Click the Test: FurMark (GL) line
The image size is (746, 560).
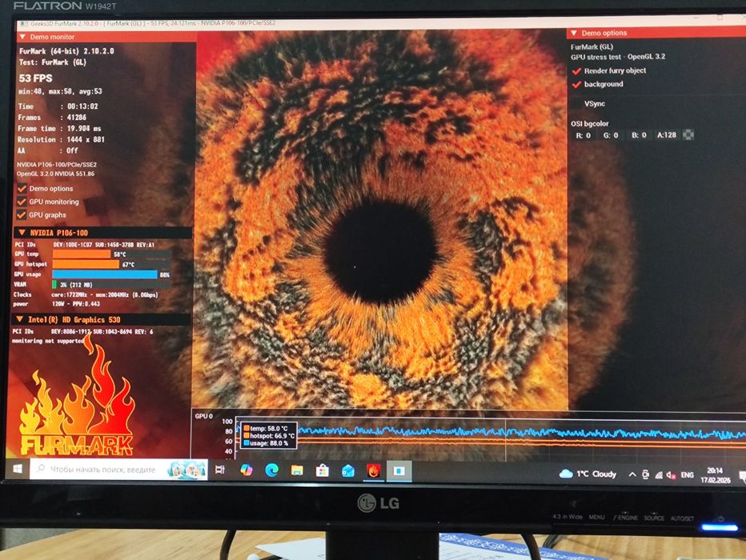pyautogui.click(x=52, y=62)
